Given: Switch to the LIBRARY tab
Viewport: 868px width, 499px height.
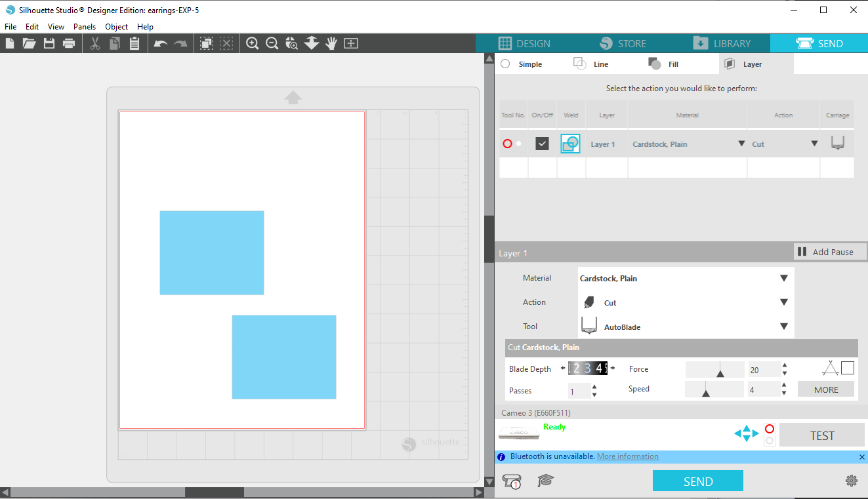Looking at the screenshot, I should [x=721, y=43].
